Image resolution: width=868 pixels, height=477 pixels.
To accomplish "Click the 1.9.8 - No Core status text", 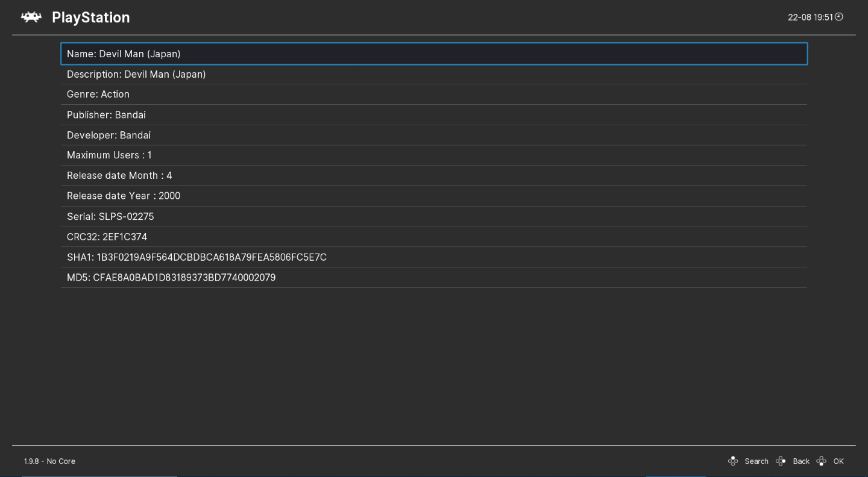I will 49,461.
